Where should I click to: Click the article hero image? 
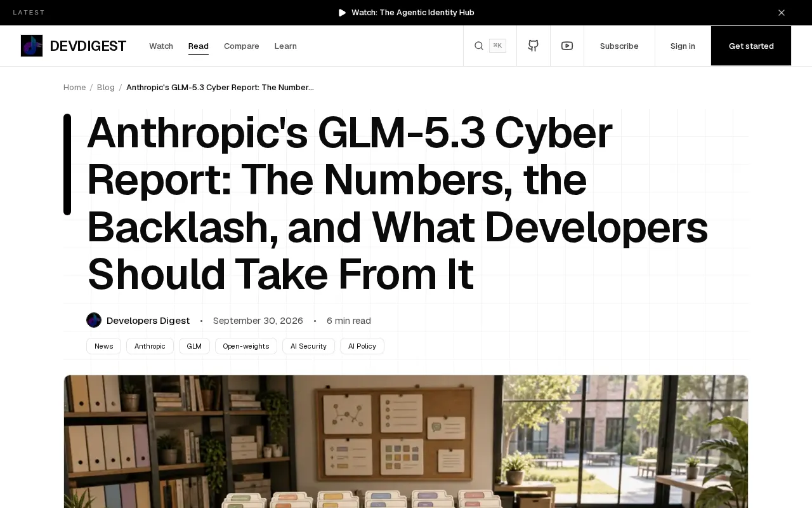[x=406, y=441]
